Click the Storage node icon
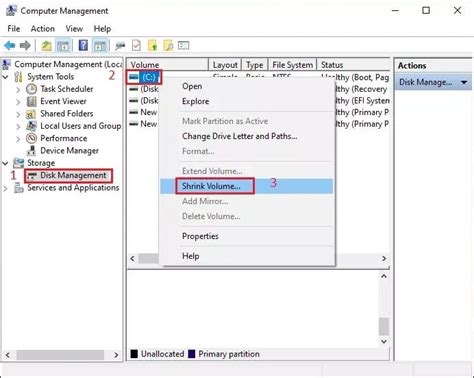The width and height of the screenshot is (474, 378). pyautogui.click(x=19, y=163)
